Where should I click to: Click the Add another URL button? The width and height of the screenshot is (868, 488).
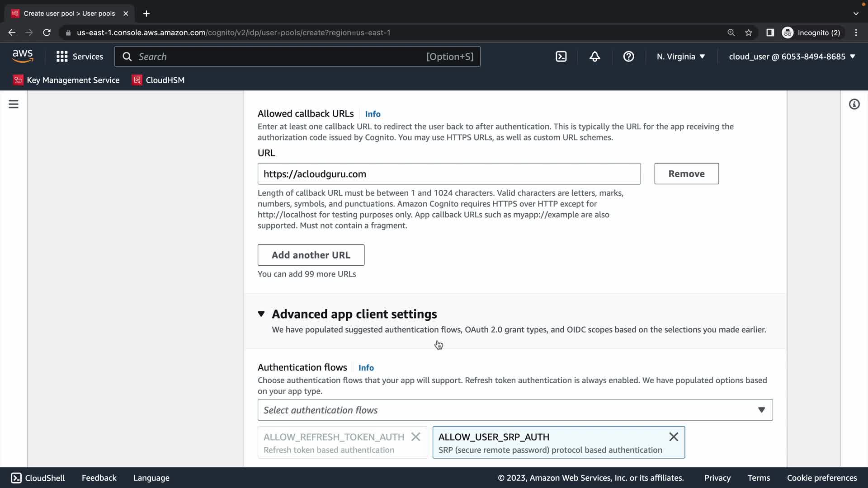311,255
